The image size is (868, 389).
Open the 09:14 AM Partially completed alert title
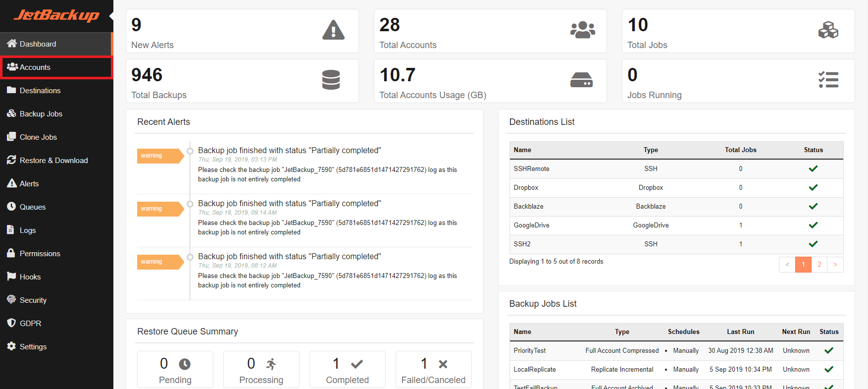tap(290, 203)
